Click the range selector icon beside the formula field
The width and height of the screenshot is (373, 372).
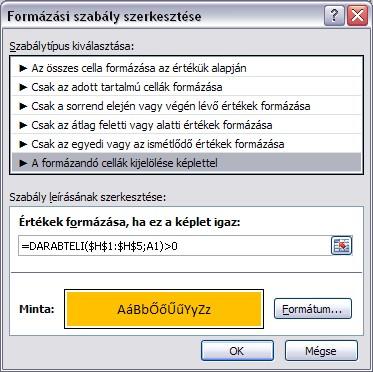click(x=341, y=246)
